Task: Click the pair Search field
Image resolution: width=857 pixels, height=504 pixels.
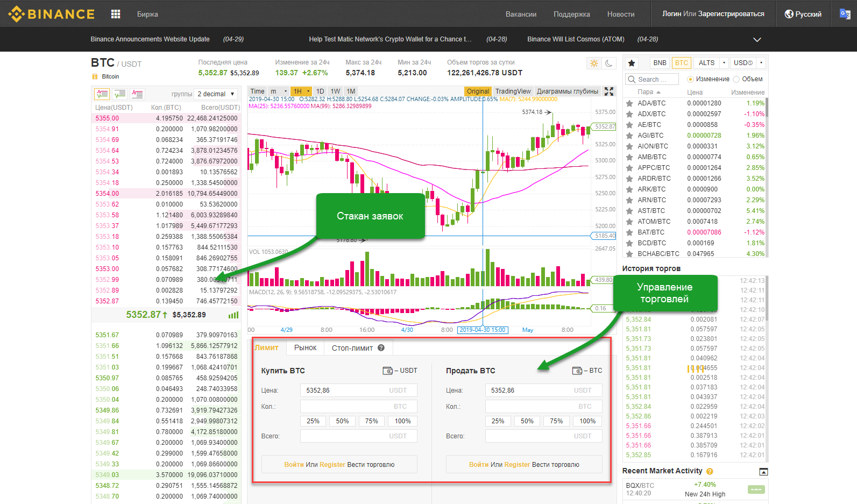Action: coord(652,79)
